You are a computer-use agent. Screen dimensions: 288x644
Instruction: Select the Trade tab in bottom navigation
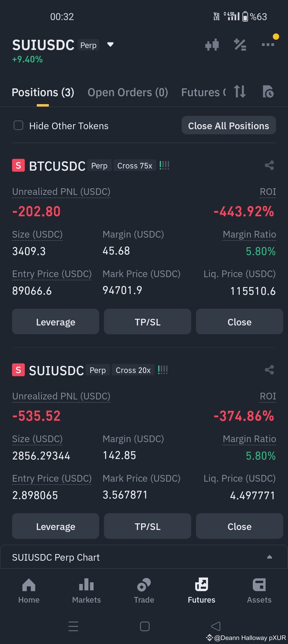[x=144, y=591]
